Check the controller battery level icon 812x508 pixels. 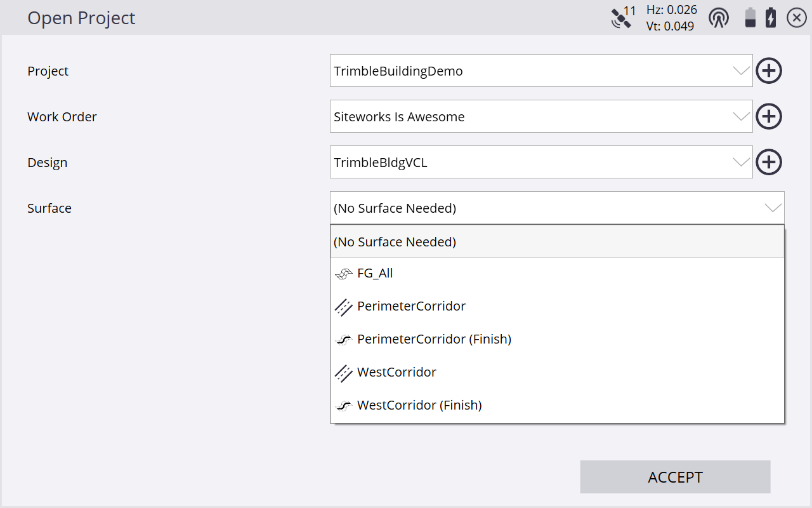(750, 18)
